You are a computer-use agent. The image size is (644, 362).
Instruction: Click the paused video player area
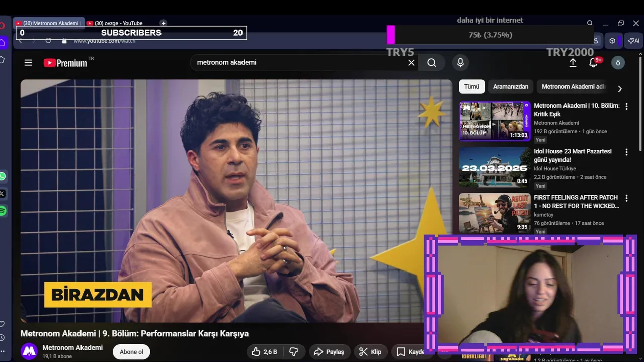[236, 201]
